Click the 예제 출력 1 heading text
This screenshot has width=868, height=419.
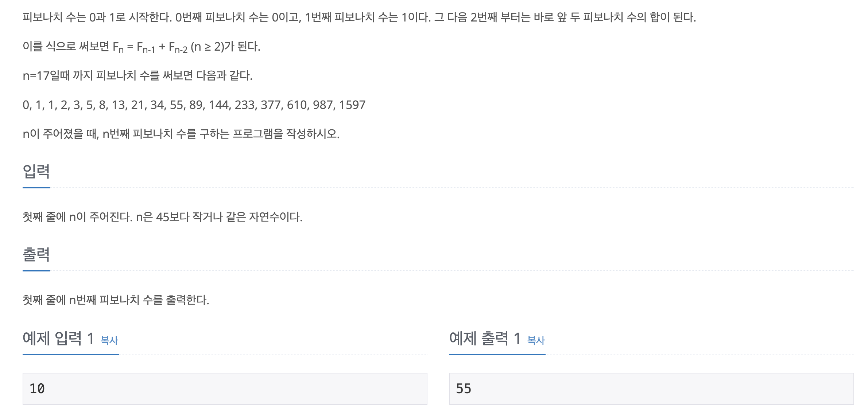tap(485, 338)
